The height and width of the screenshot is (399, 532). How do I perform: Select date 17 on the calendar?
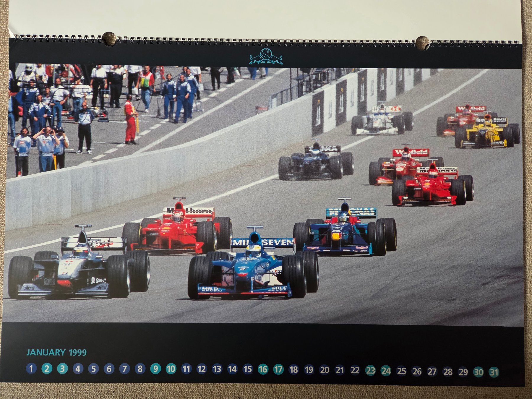click(x=278, y=369)
